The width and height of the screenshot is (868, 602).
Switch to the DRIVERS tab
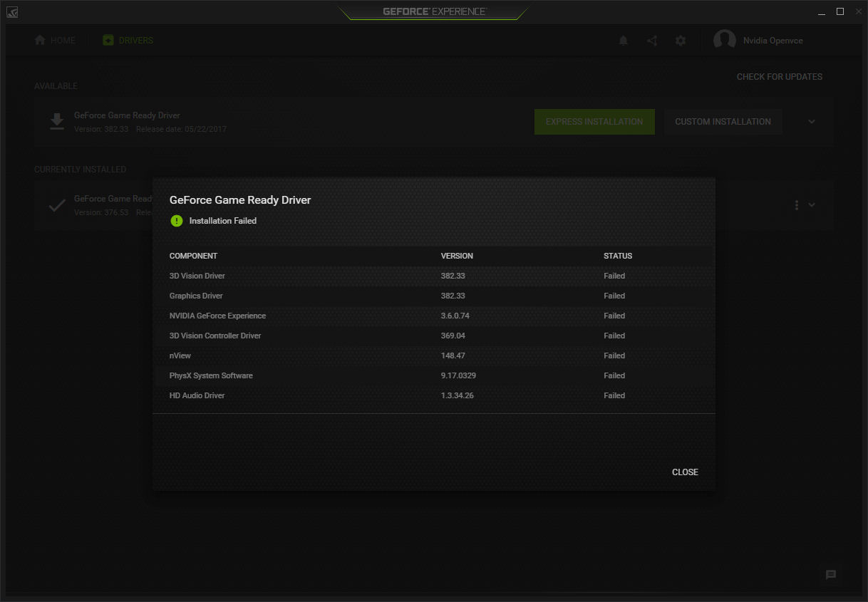coord(128,41)
